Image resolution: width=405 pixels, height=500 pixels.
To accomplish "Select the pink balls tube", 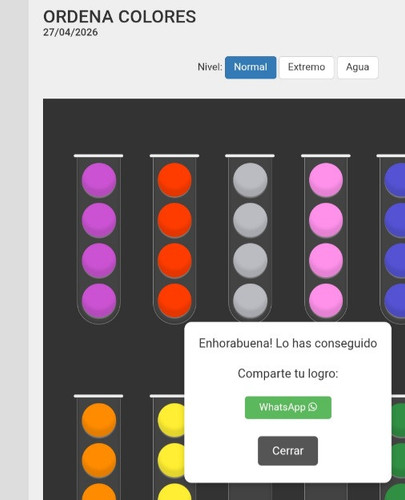I will pyautogui.click(x=326, y=238).
